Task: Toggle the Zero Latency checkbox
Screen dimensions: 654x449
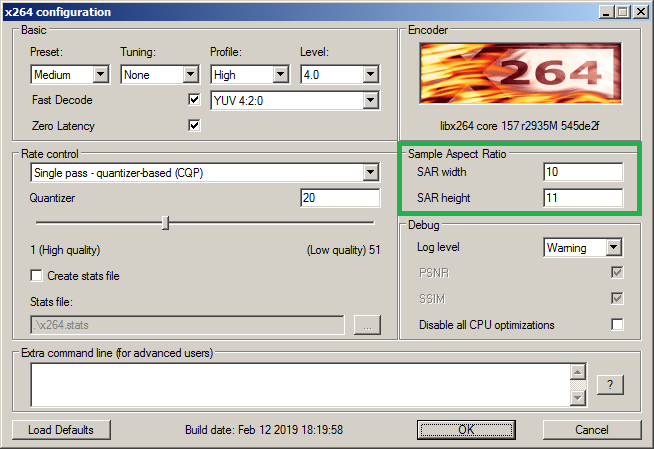Action: click(x=194, y=125)
